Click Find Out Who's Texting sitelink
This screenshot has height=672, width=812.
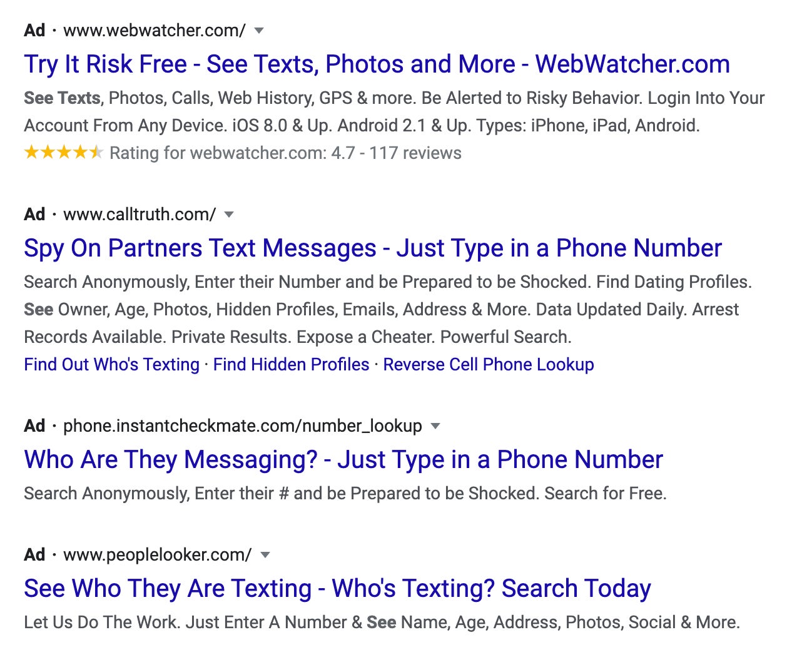tap(111, 364)
